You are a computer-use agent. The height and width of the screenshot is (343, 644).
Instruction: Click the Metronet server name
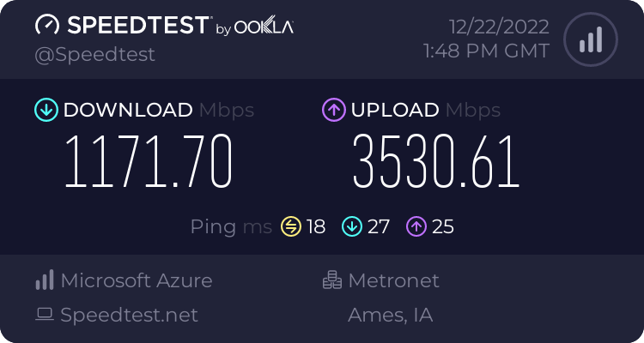[394, 280]
